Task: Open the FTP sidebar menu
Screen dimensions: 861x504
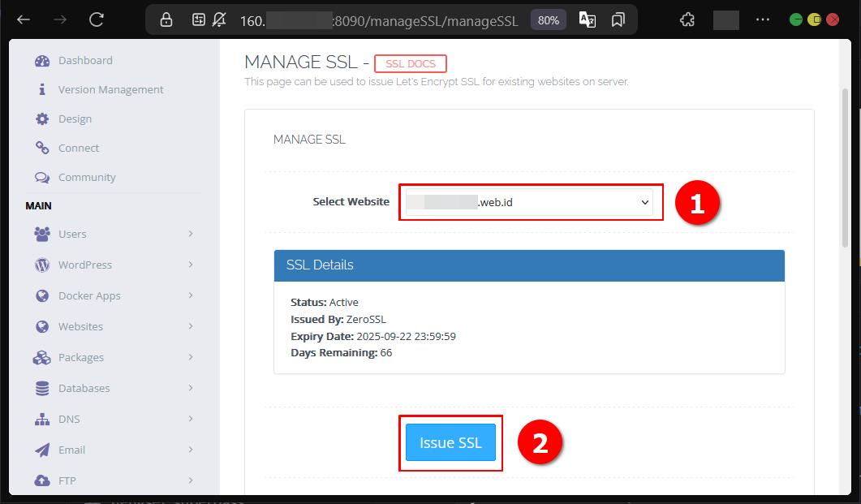Action: 67,481
